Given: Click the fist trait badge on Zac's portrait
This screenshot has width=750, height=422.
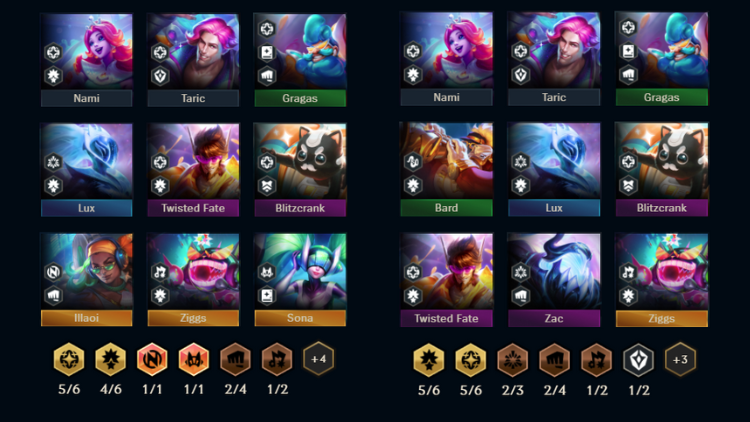Looking at the screenshot, I should pos(520,296).
